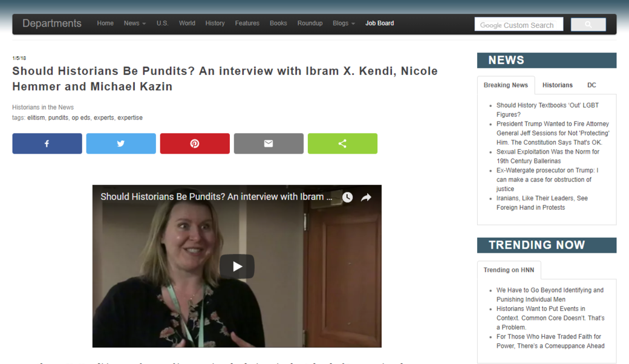The image size is (629, 364).
Task: Expand the News dropdown menu
Action: (x=134, y=24)
